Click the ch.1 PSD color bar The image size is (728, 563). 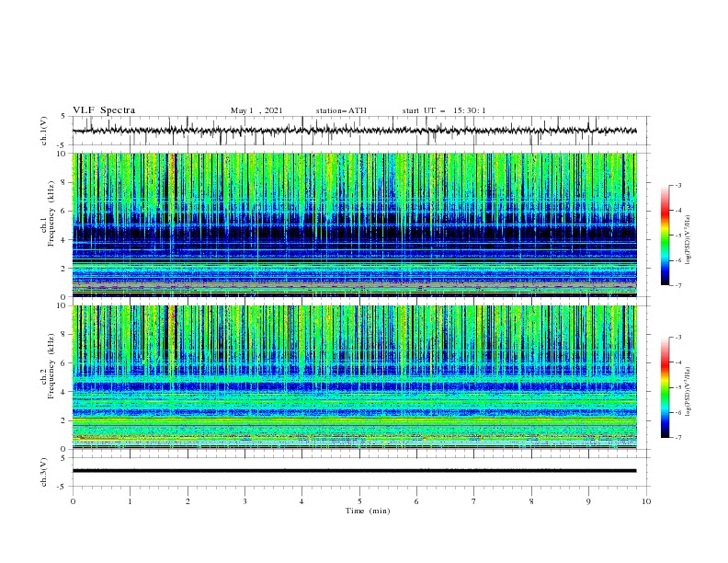[x=665, y=236]
